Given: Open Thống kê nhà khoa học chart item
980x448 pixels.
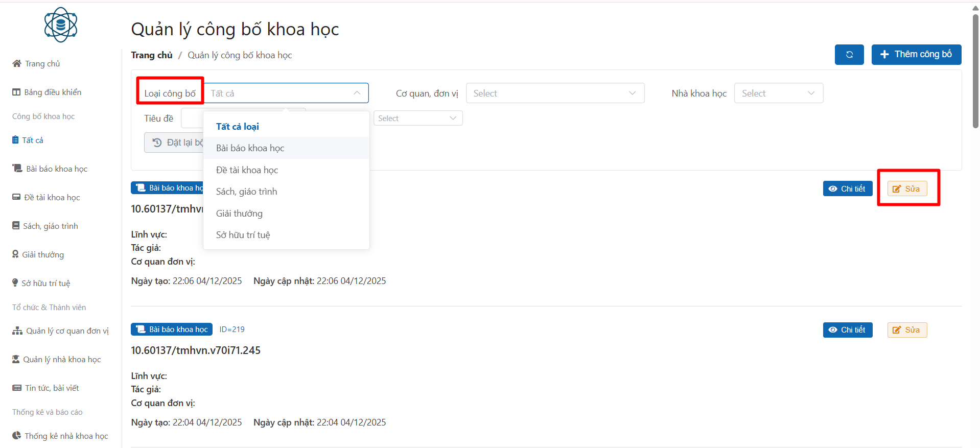Looking at the screenshot, I should pos(60,436).
